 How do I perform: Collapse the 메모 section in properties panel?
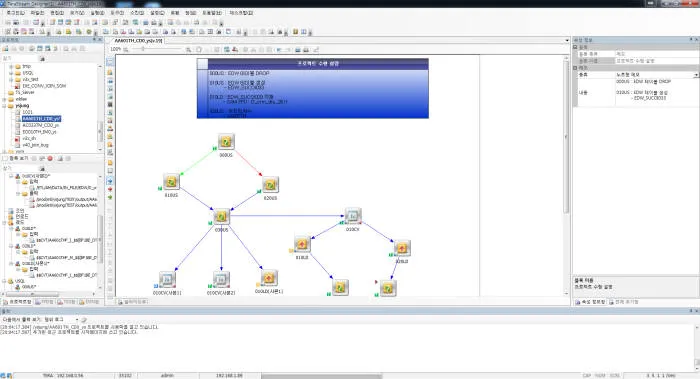(x=575, y=68)
